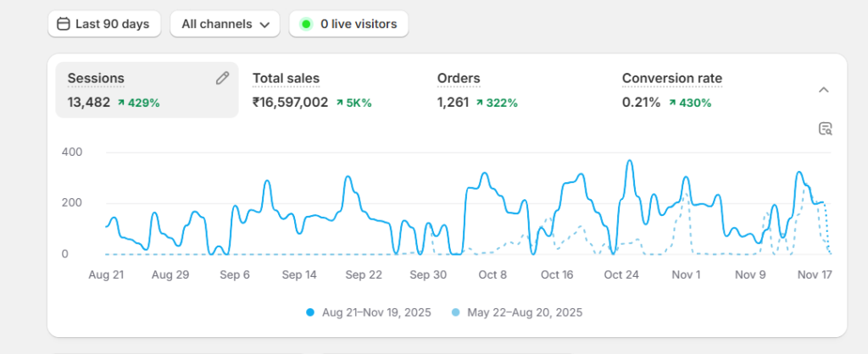Open the All channels dropdown
Screen dimensions: 868x354
(225, 24)
